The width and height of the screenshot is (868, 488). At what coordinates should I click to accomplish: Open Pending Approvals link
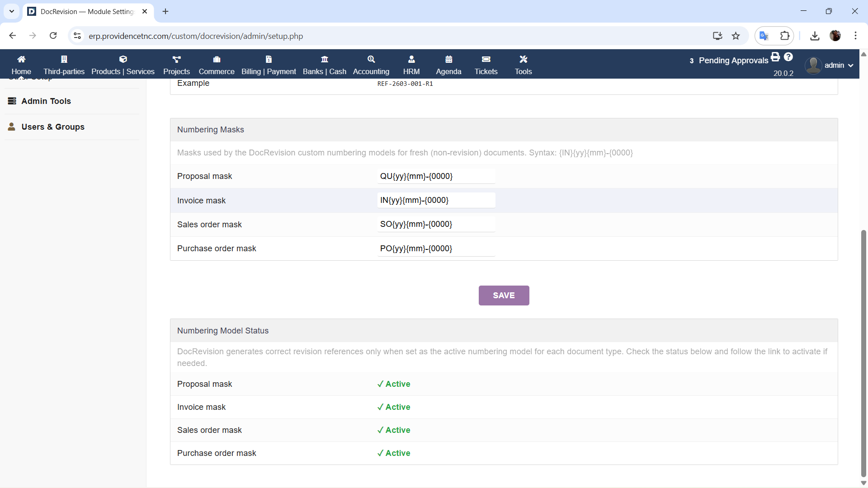(733, 61)
